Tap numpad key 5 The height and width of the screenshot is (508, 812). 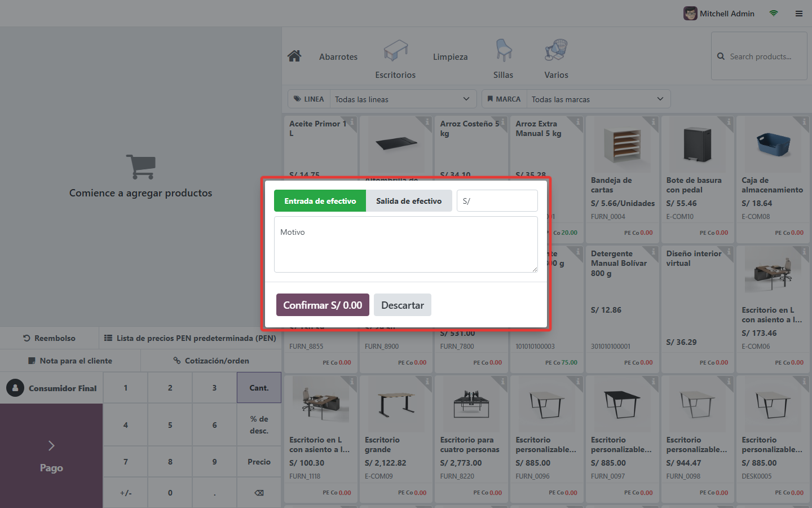[170, 424]
